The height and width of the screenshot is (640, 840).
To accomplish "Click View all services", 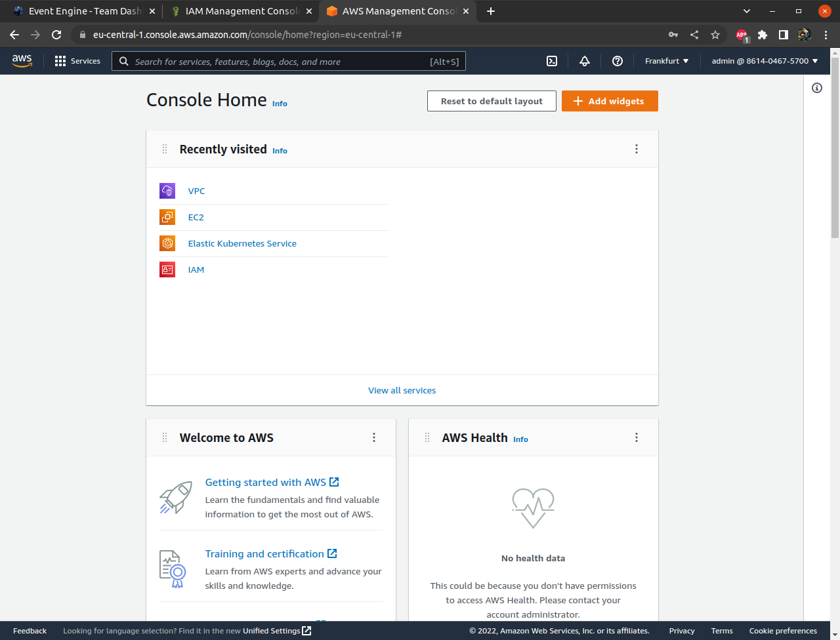I will 402,390.
